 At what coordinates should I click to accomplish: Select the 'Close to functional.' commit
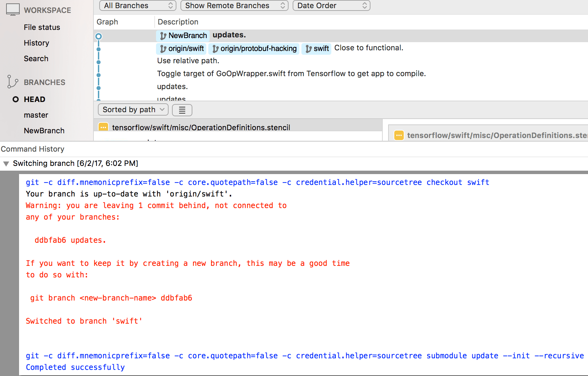coord(369,48)
